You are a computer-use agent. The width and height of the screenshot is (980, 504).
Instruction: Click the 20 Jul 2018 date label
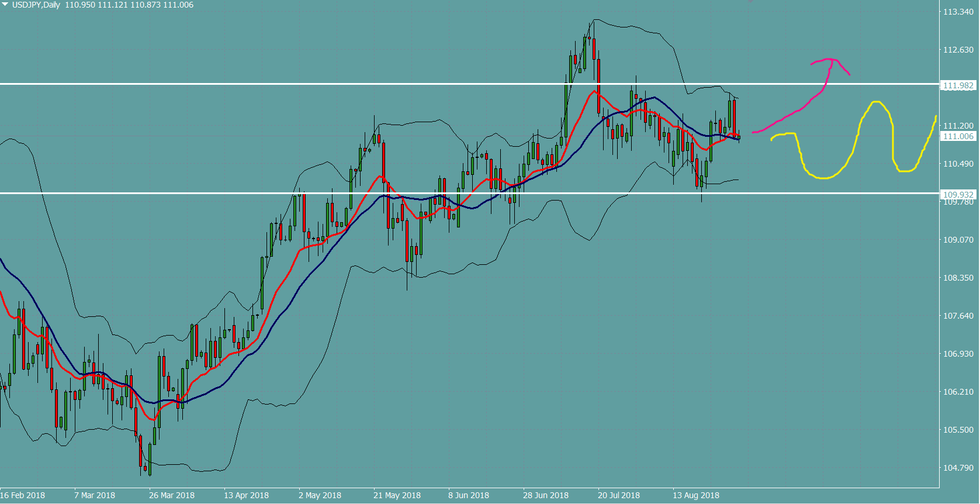(x=619, y=495)
